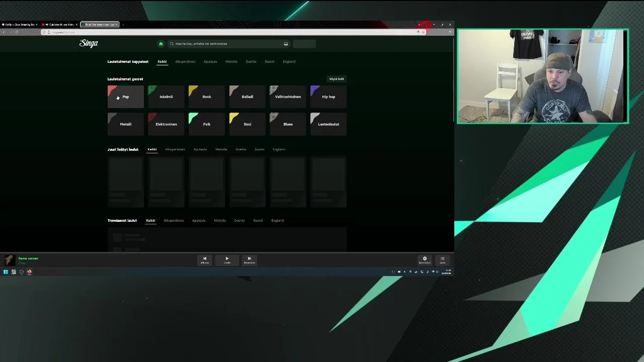644x362 pixels.
Task: Switch to the first browser tab
Action: 20,25
